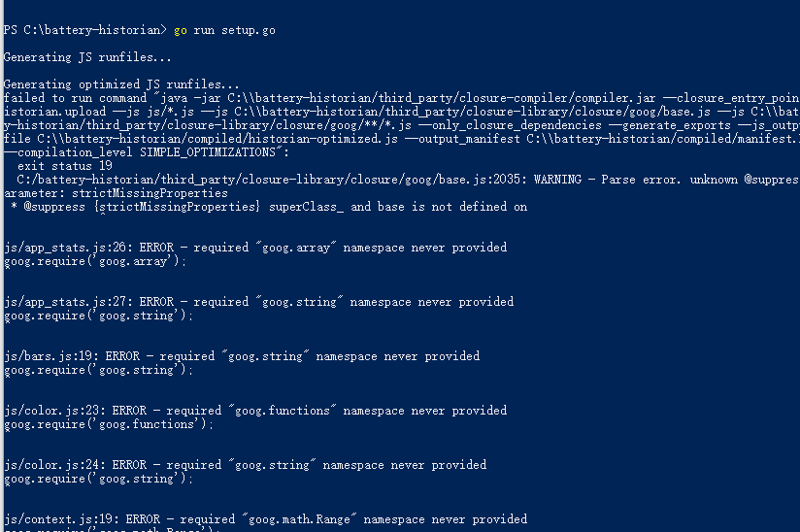Click the js/app_stats.js:27 ERROR line
The width and height of the screenshot is (800, 532).
click(x=258, y=302)
